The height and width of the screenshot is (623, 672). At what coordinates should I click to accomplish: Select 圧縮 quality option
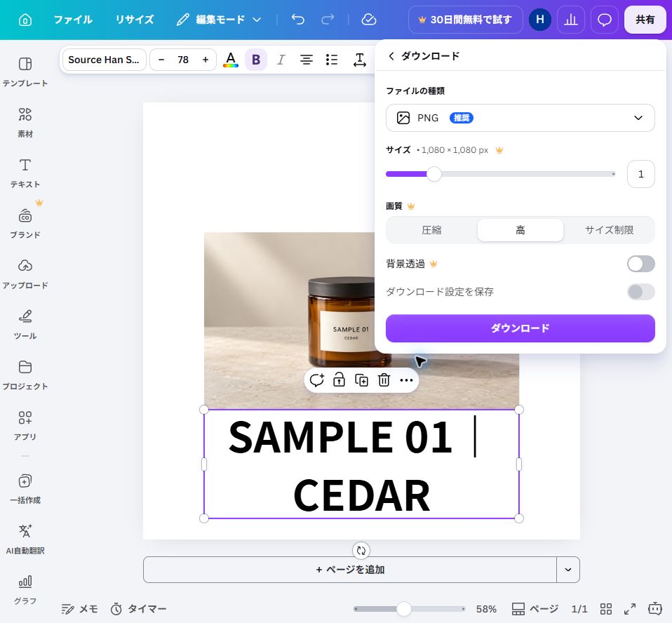[431, 230]
